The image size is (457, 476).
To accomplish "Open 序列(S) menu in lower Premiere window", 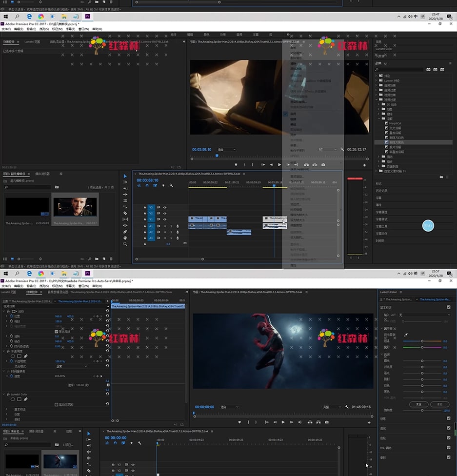I will click(x=44, y=286).
